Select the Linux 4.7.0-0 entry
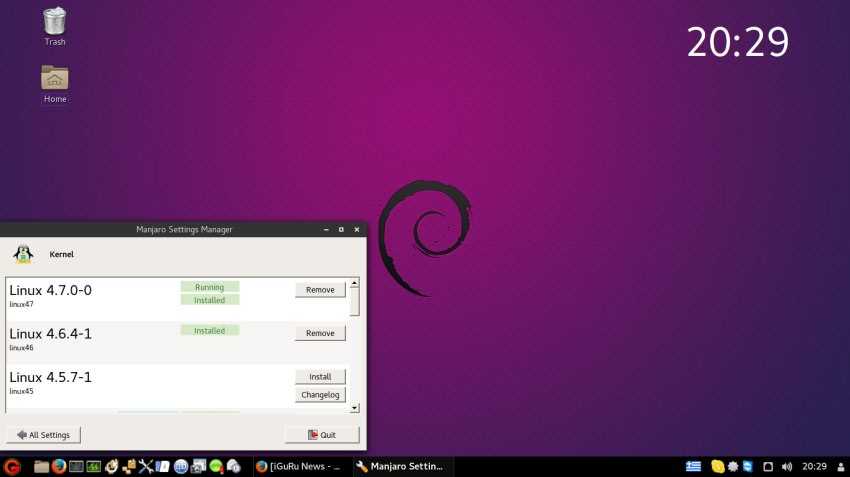The image size is (850, 477). (x=178, y=299)
